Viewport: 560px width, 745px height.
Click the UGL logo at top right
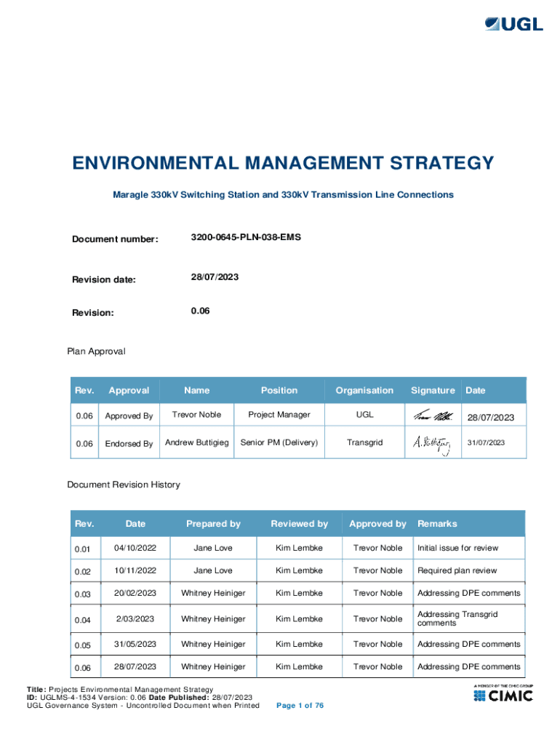513,24
